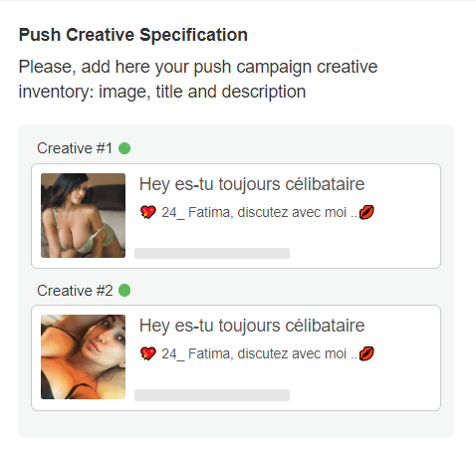Select the Creative #2 notification card
The width and height of the screenshot is (476, 457).
tap(236, 357)
